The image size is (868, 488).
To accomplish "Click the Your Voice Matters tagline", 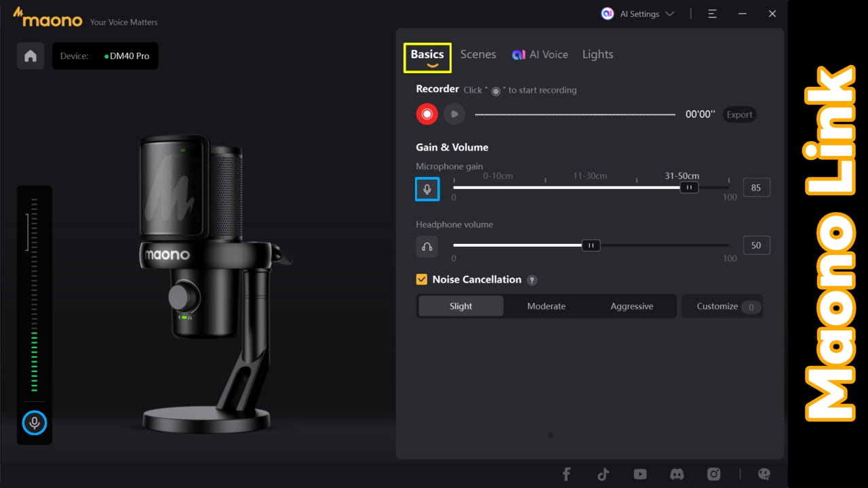I will coord(124,22).
